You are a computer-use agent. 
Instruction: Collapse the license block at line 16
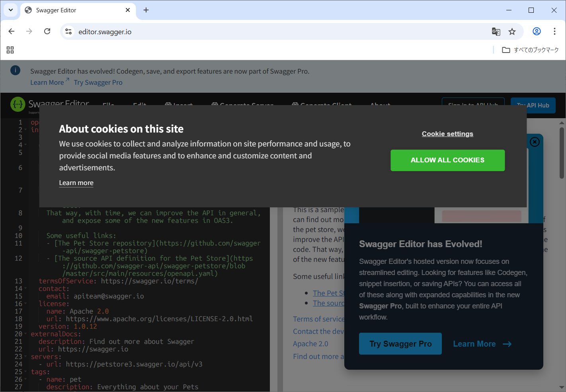coord(26,304)
